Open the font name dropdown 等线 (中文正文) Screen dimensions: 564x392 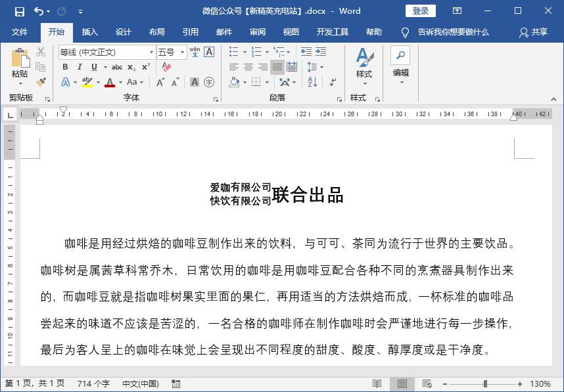pos(151,53)
